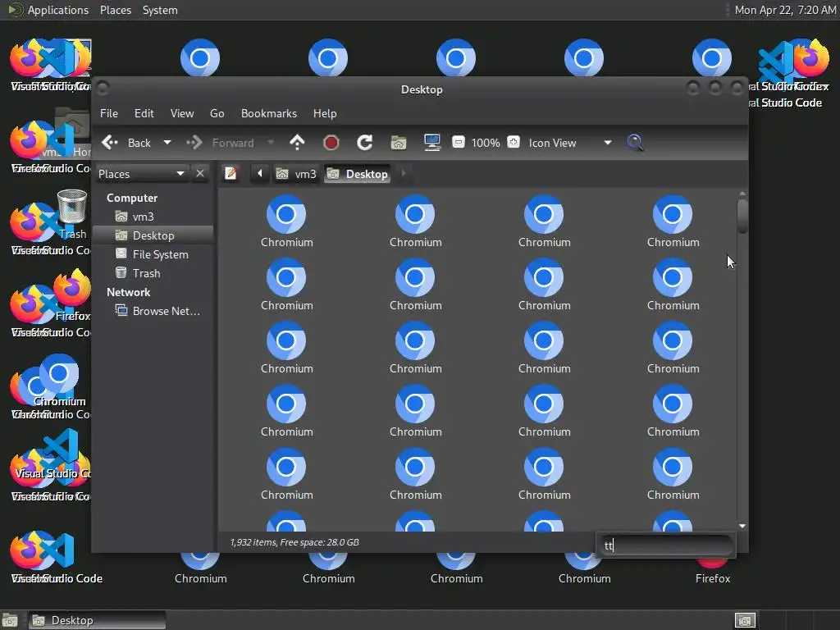Click the Back arrow icon

(110, 143)
